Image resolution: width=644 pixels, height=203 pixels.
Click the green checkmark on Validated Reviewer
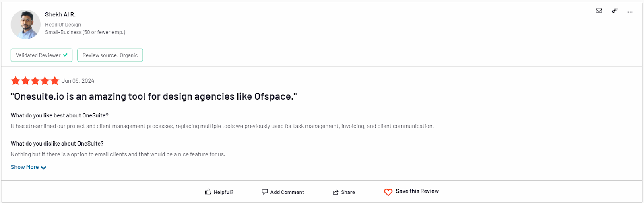tap(65, 55)
